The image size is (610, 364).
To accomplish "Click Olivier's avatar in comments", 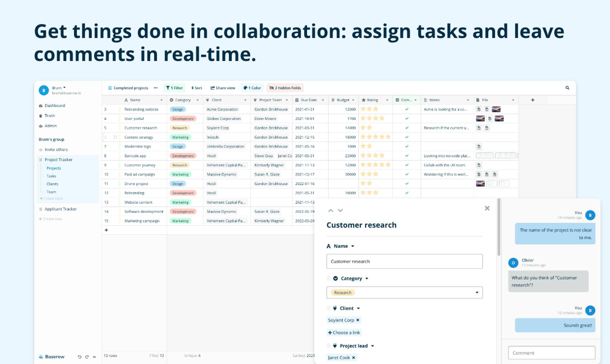I will (x=513, y=263).
